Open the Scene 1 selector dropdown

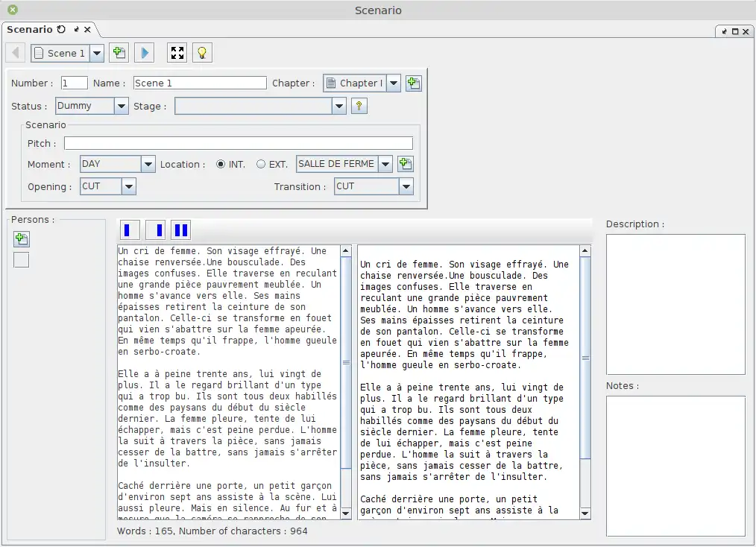coord(97,53)
